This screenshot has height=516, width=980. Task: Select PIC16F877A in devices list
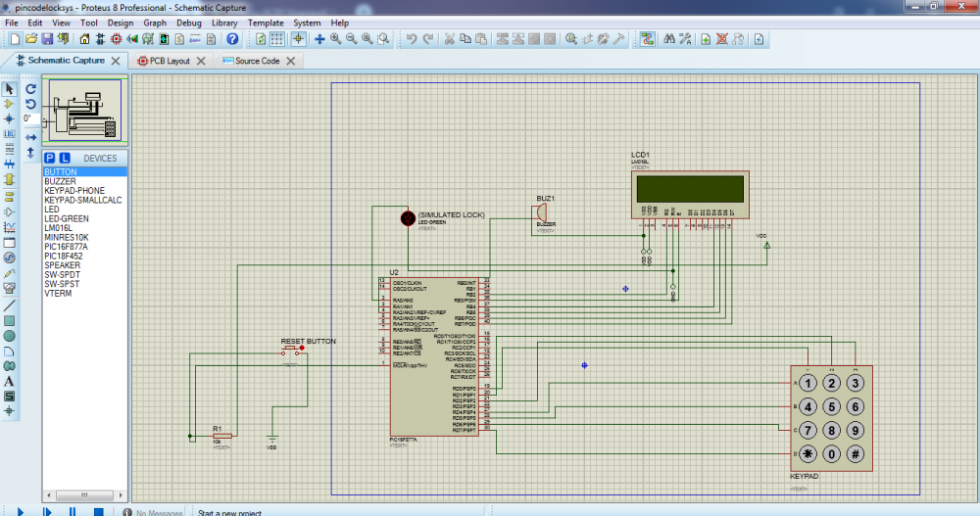coord(66,247)
